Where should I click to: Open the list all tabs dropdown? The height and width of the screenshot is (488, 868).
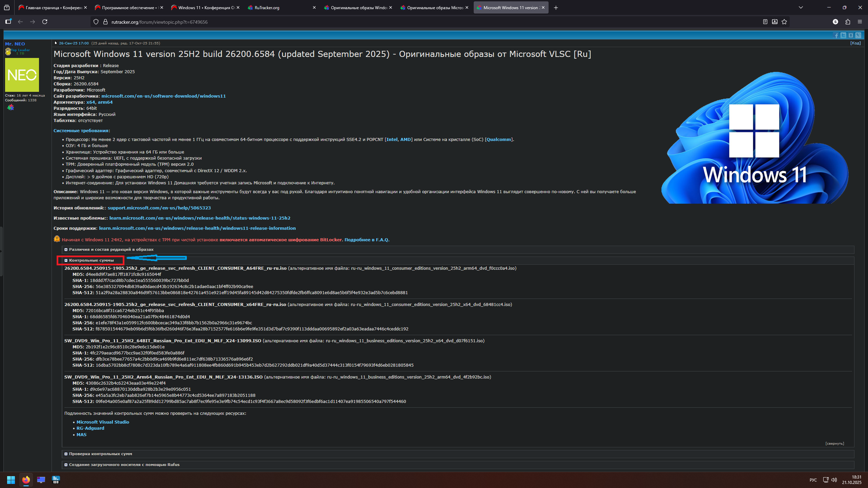click(801, 7)
